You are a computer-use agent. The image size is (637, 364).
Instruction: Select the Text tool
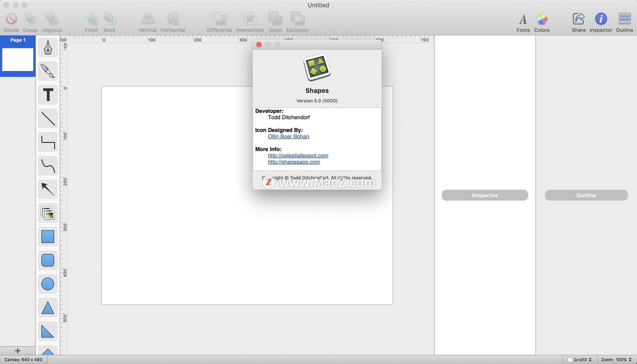click(x=48, y=95)
